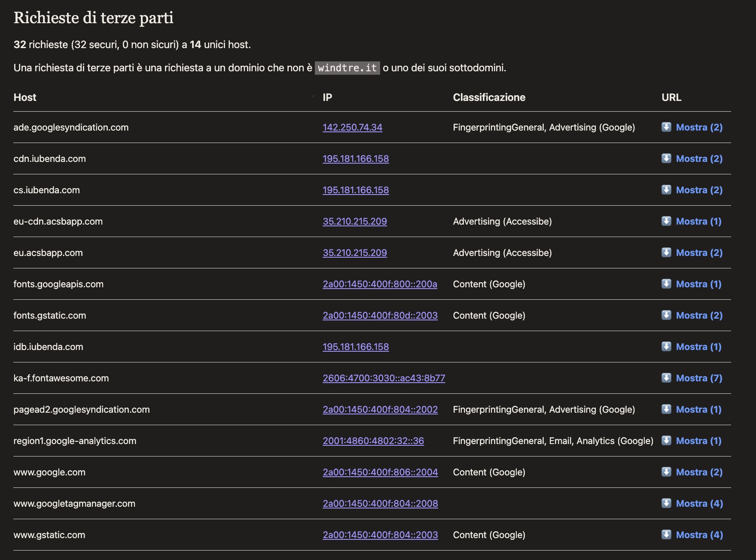Expand Mostra (2) for cs.iubenda.com
This screenshot has height=560, width=756.
(x=699, y=190)
